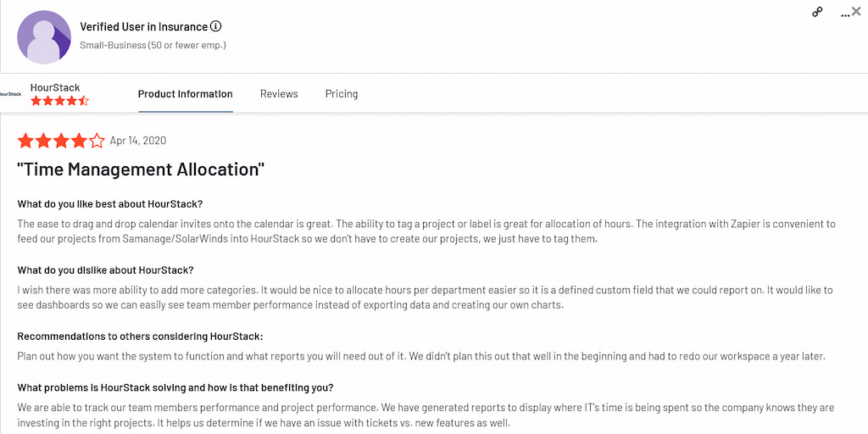Image resolution: width=868 pixels, height=434 pixels.
Task: Click the Small-Business company size label
Action: click(x=153, y=45)
